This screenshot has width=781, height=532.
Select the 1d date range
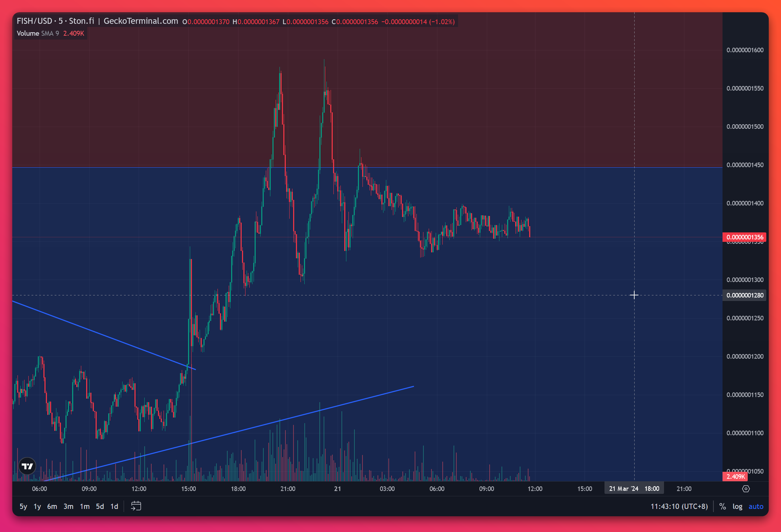pos(114,506)
